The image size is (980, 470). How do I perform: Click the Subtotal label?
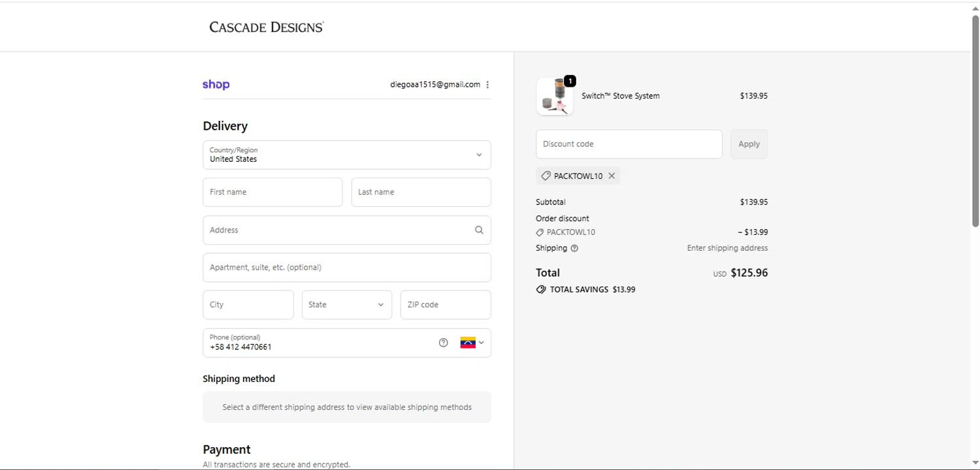pos(551,202)
